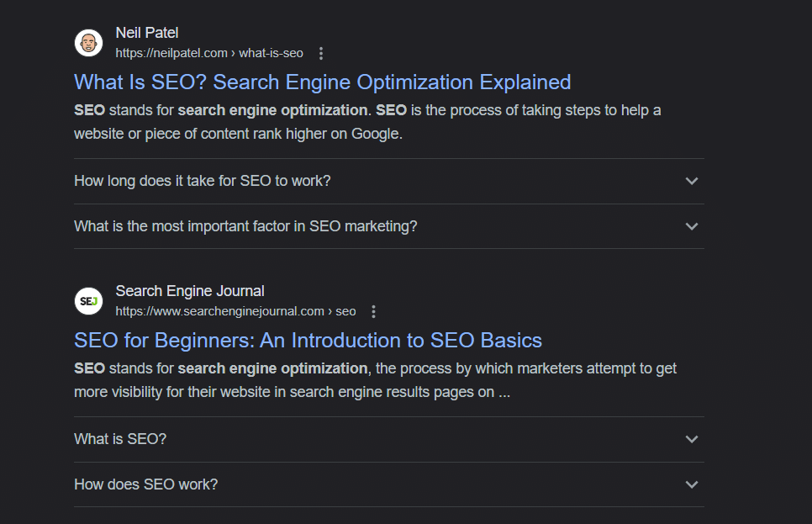
Task: Open the three-dot menu on the searchenginejournal.com result
Action: [372, 310]
